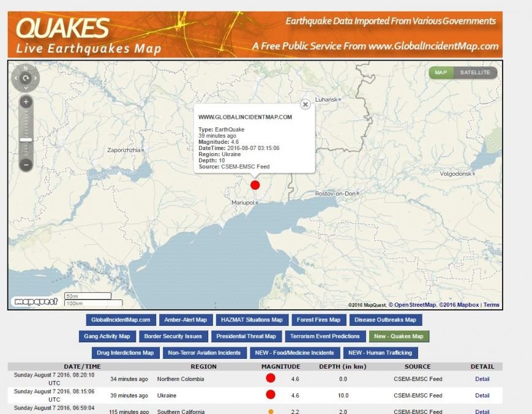The width and height of the screenshot is (532, 414).
Task: Click the red earthquake marker near Mariupol
Action: point(255,185)
